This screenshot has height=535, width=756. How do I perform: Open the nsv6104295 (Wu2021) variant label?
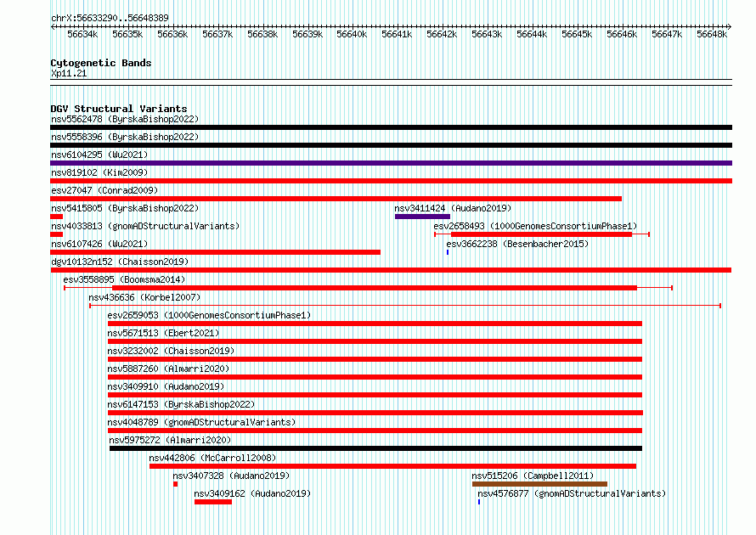coord(99,155)
